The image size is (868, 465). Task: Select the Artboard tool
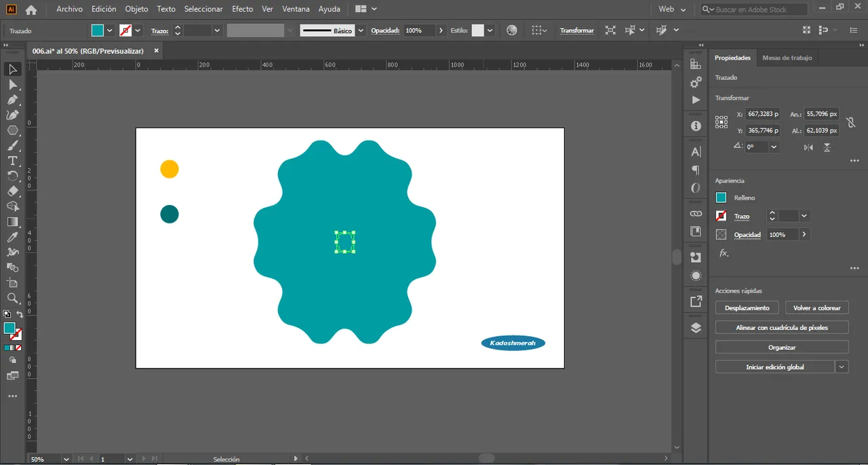(x=12, y=283)
